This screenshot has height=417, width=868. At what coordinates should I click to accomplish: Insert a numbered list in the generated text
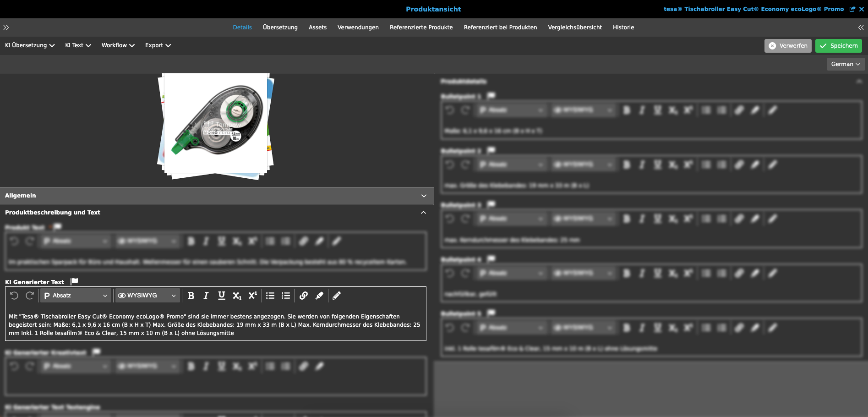tap(286, 296)
